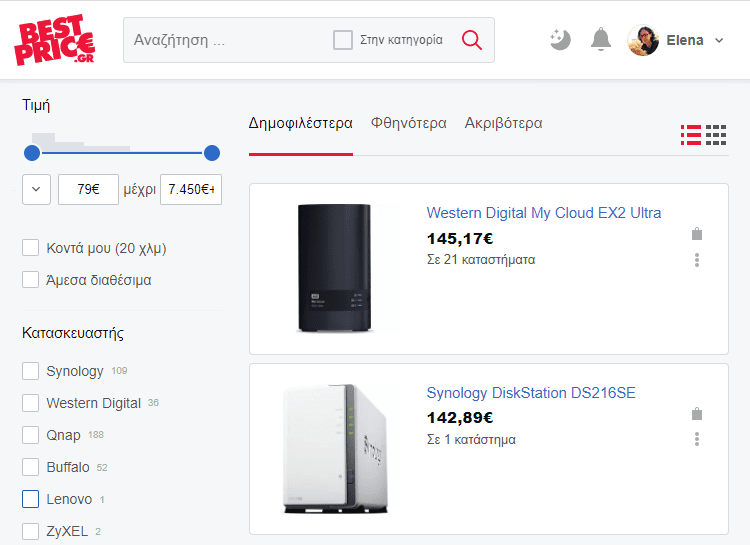Open more options for My Cloud EX2 Ultra
This screenshot has width=750, height=545.
pos(697,260)
